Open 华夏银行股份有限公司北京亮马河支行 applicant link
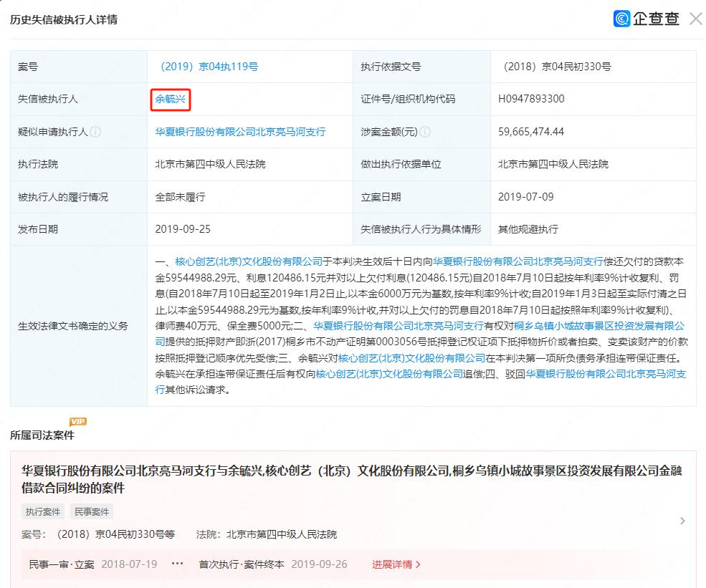706x588 pixels. [240, 132]
